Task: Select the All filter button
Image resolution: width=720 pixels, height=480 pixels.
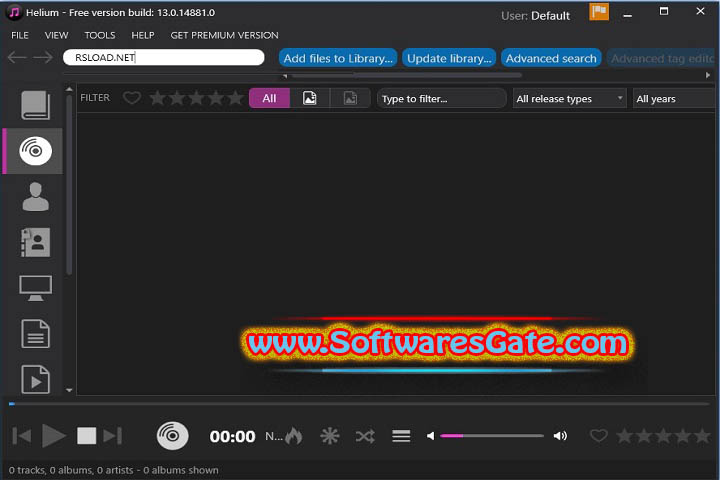Action: click(x=270, y=98)
